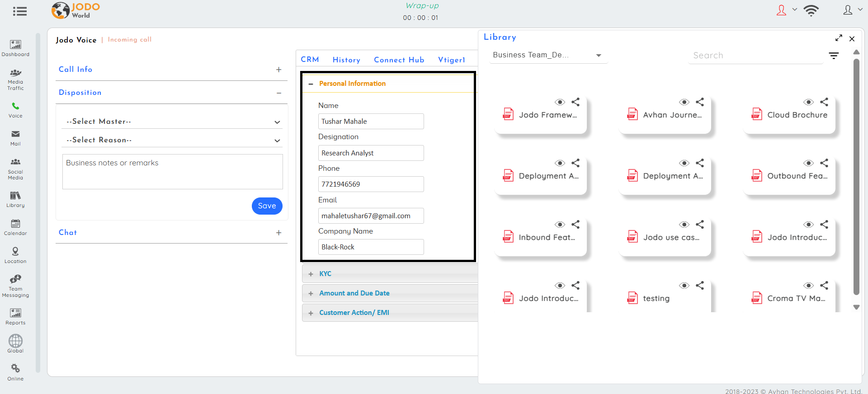The height and width of the screenshot is (394, 868).
Task: Click the Library scroll down arrow
Action: click(x=856, y=307)
